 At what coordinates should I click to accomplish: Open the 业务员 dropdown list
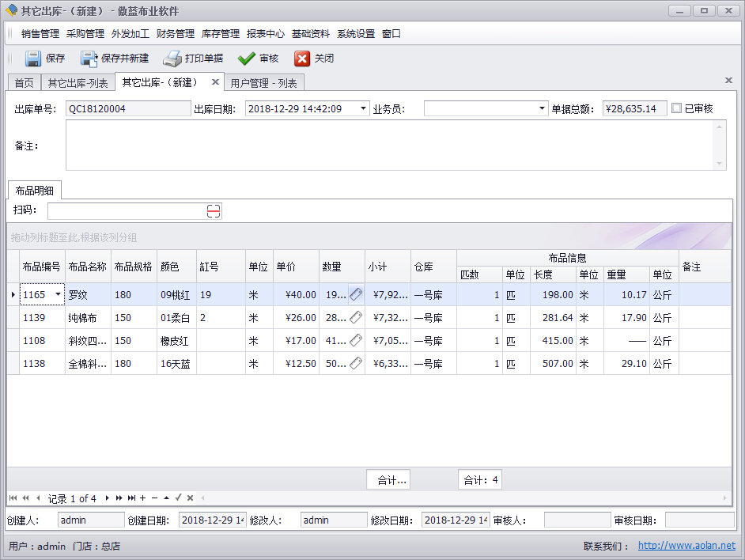pos(542,108)
